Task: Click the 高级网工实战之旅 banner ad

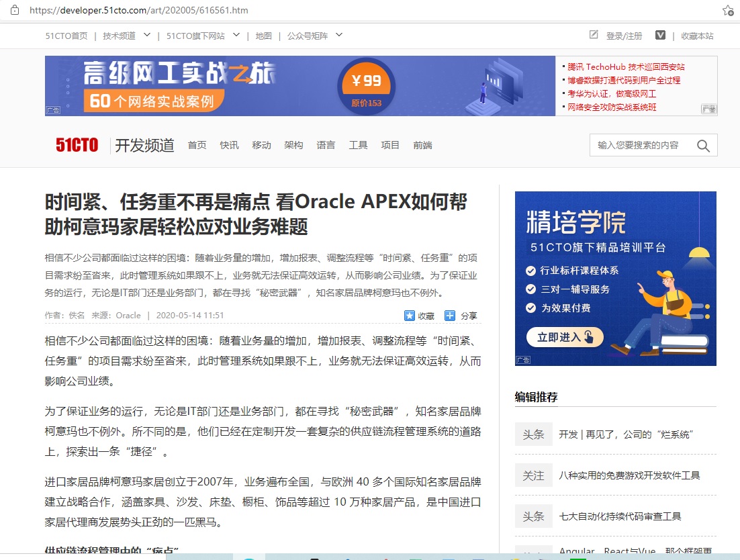Action: click(300, 86)
